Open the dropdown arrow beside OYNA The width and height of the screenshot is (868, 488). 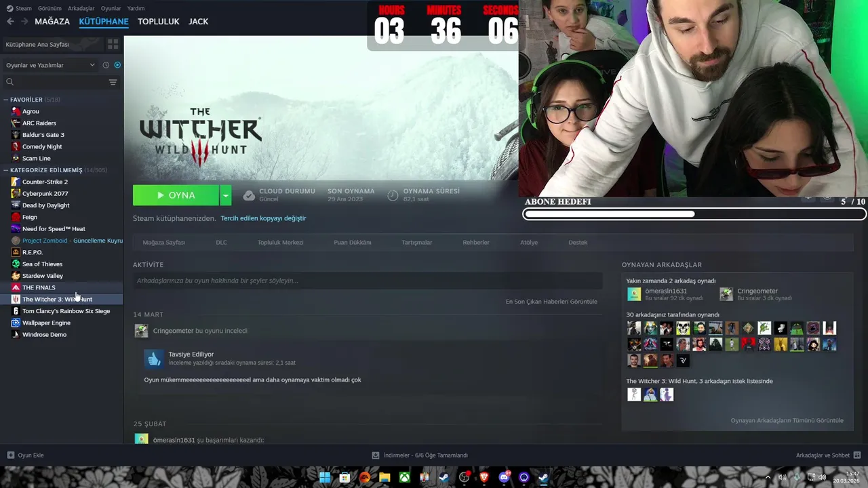click(225, 195)
